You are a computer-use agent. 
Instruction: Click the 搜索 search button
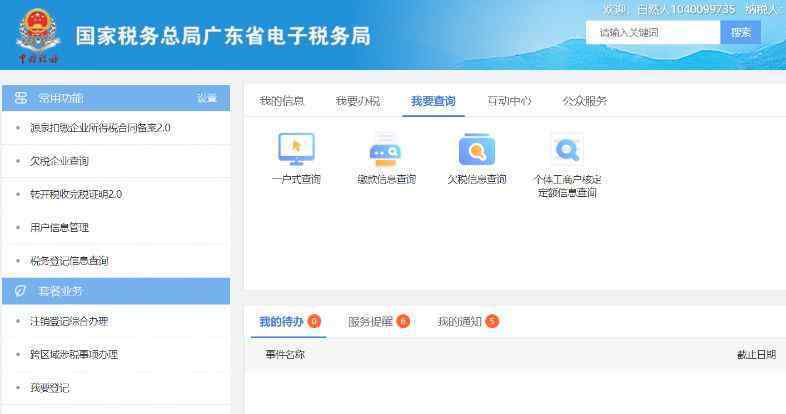coord(740,33)
